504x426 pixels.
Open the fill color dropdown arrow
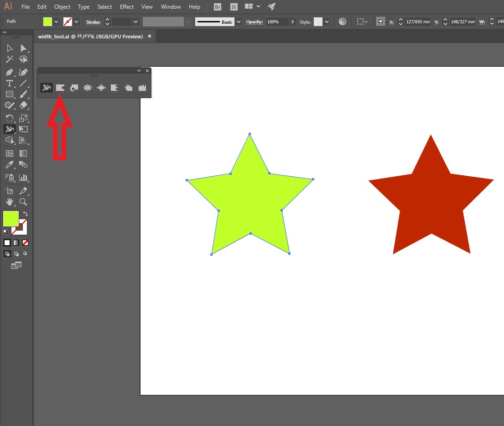point(56,22)
